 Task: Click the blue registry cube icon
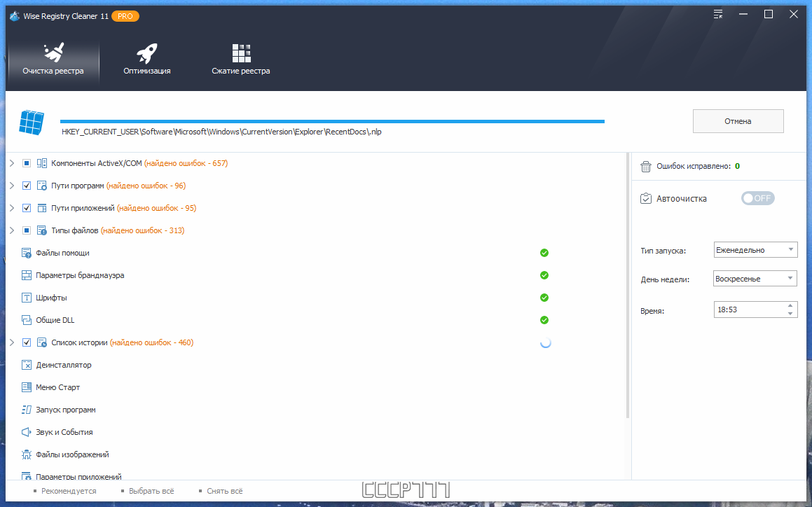tap(32, 123)
